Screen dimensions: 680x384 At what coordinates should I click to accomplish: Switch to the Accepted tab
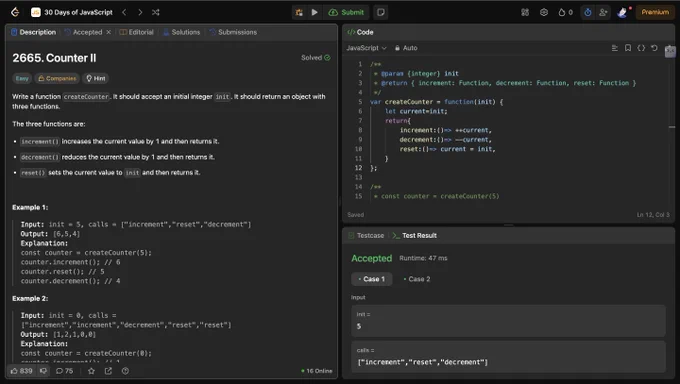[83, 32]
